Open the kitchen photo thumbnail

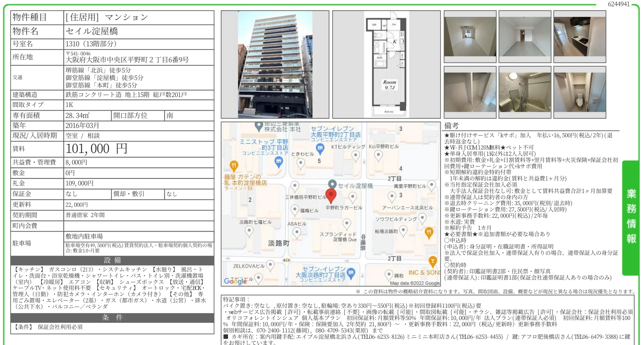[579, 37]
